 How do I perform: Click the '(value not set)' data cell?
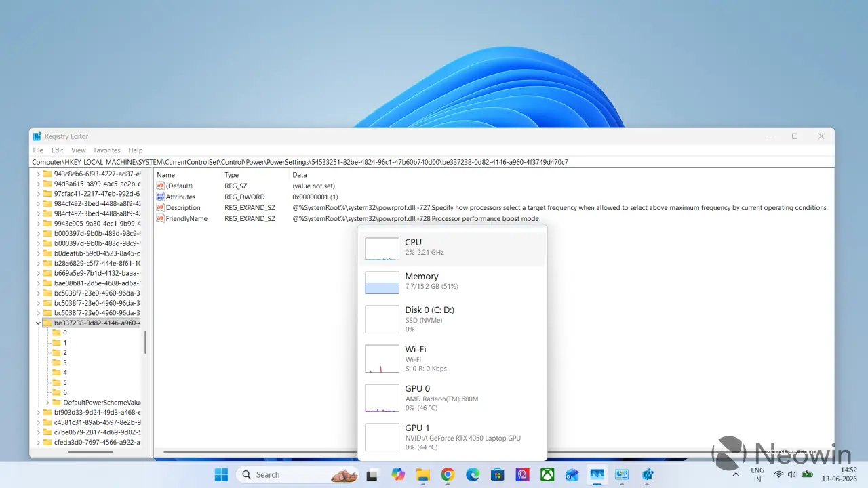(x=313, y=186)
